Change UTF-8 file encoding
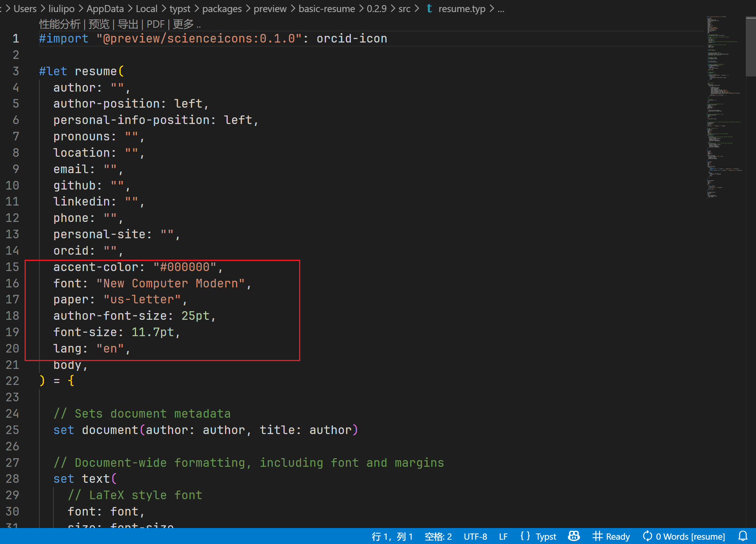Image resolution: width=756 pixels, height=544 pixels. pos(475,537)
